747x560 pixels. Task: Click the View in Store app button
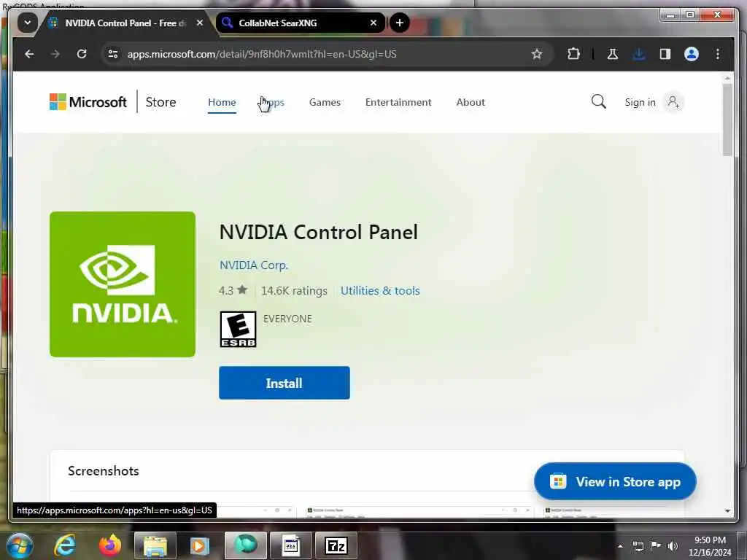615,481
